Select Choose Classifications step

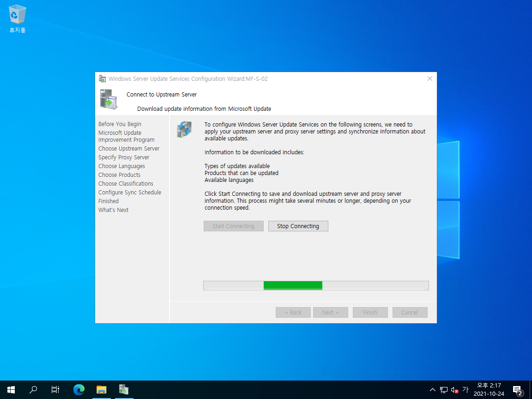(126, 183)
